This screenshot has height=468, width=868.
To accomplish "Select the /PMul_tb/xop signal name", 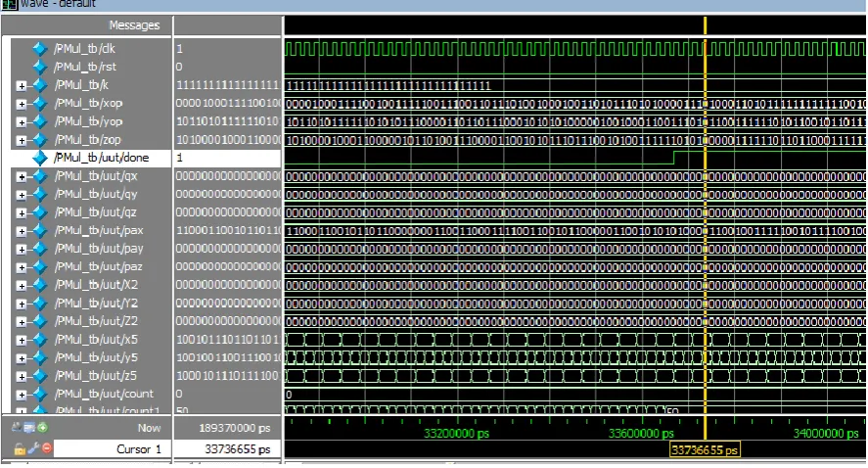I will coord(88,104).
